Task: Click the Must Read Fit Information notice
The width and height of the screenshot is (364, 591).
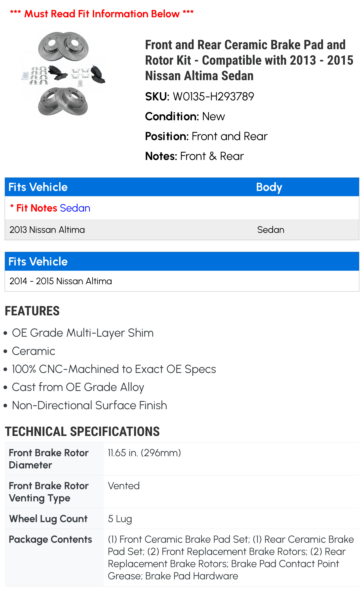Action: click(x=102, y=14)
